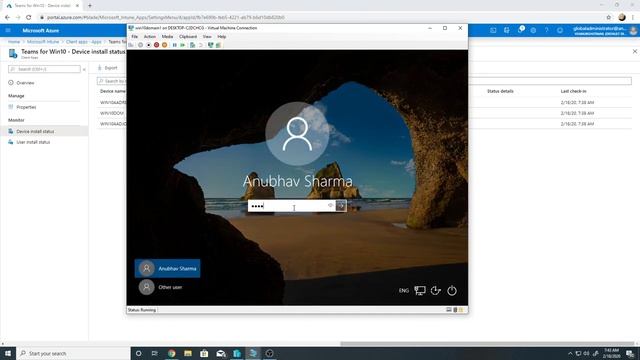Open the View menu in Virtual Machine Connection

207,37
